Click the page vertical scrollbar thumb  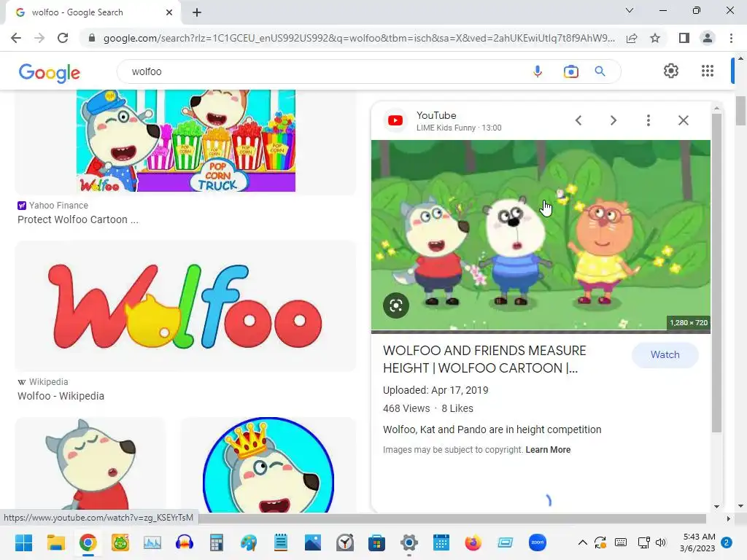coord(740,111)
